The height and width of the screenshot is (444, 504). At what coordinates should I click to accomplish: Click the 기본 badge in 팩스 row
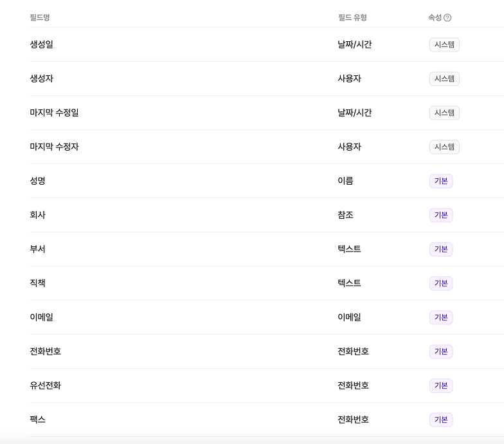pos(441,420)
